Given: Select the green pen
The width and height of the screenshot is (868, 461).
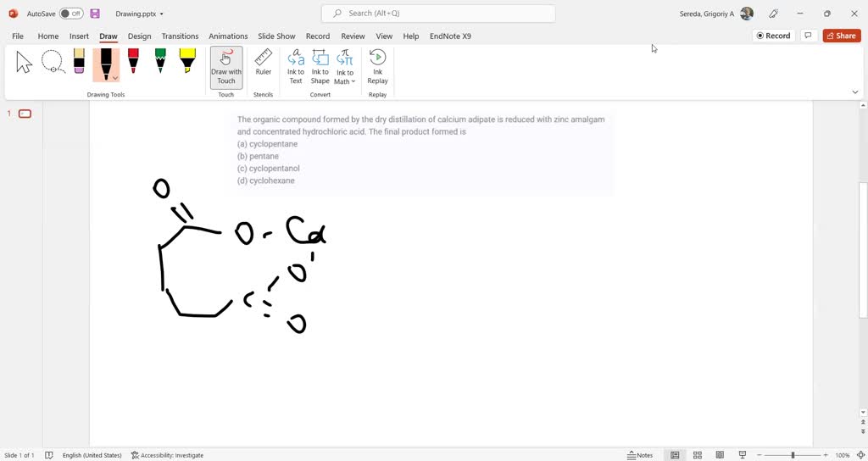Looking at the screenshot, I should click(x=160, y=61).
